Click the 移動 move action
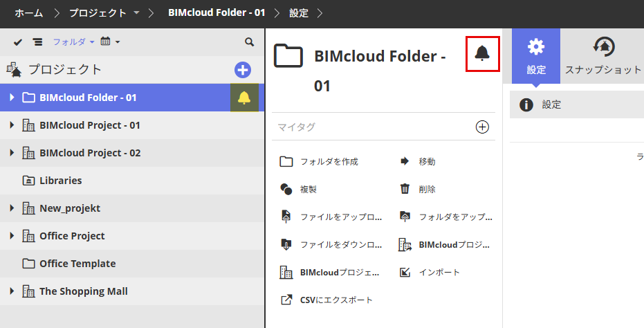Image resolution: width=644 pixels, height=328 pixels. tap(418, 161)
